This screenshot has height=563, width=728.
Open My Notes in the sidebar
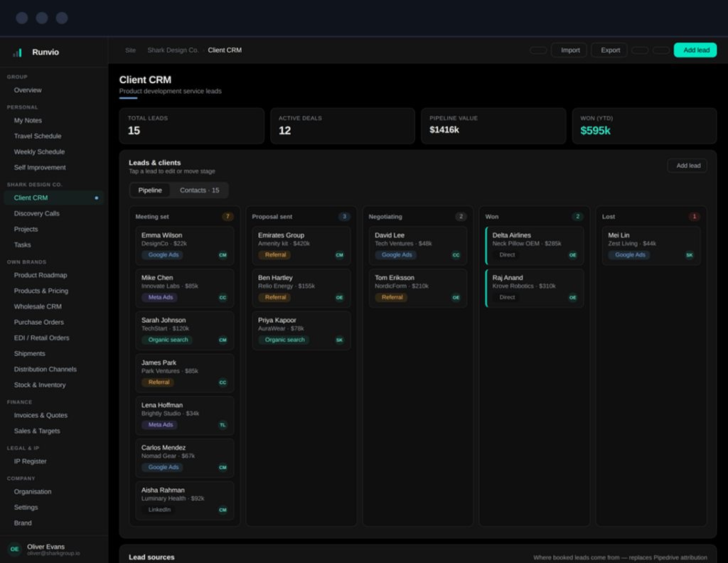click(54, 120)
